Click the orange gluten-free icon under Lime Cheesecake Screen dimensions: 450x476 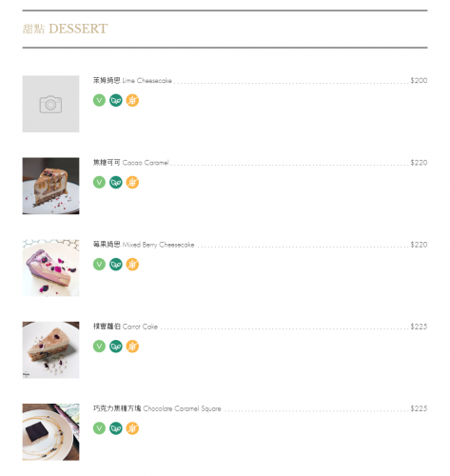point(132,101)
